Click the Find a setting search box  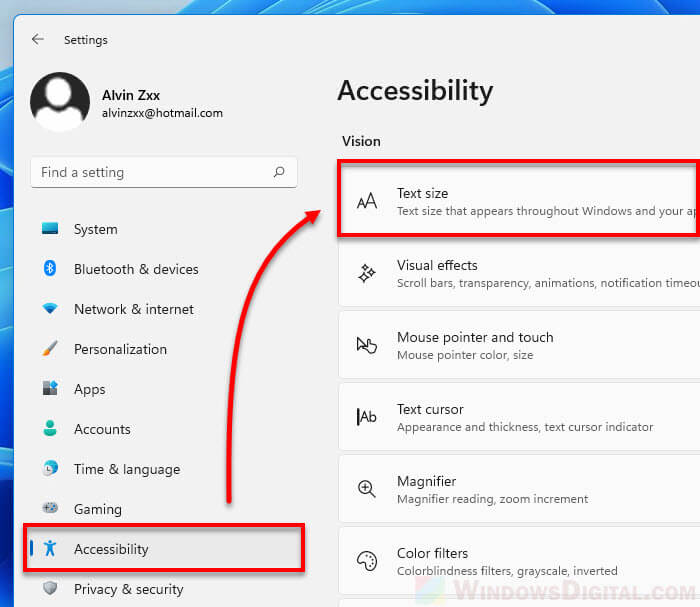coord(164,172)
